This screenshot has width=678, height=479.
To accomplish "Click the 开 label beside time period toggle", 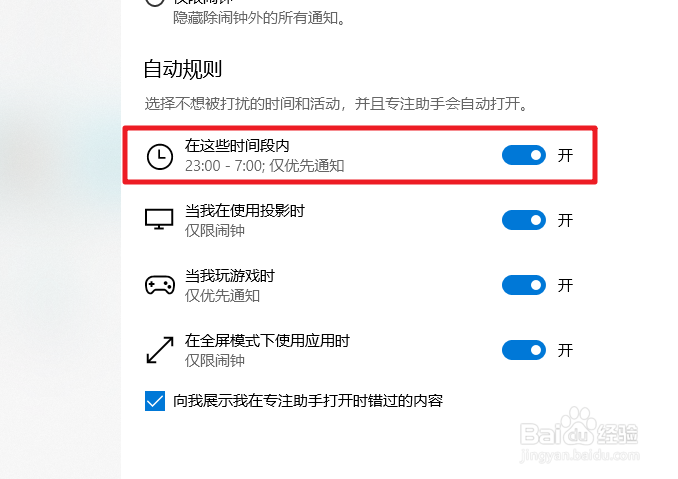I will point(565,155).
